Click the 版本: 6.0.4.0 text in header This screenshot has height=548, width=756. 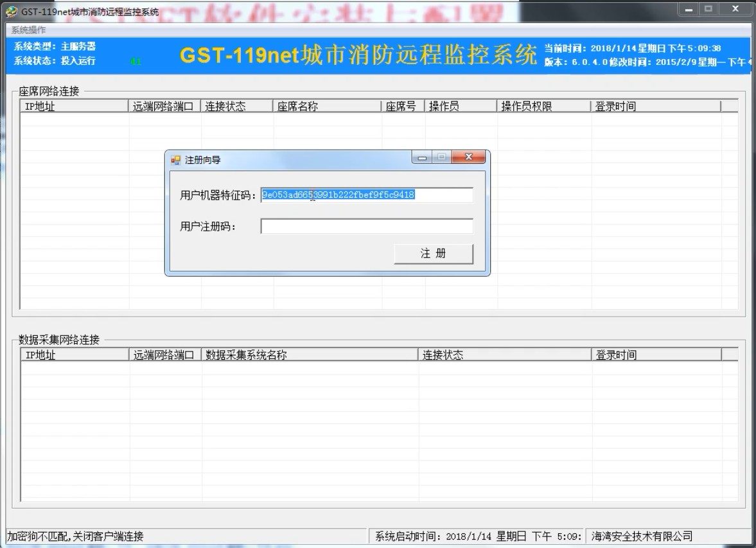(x=576, y=62)
